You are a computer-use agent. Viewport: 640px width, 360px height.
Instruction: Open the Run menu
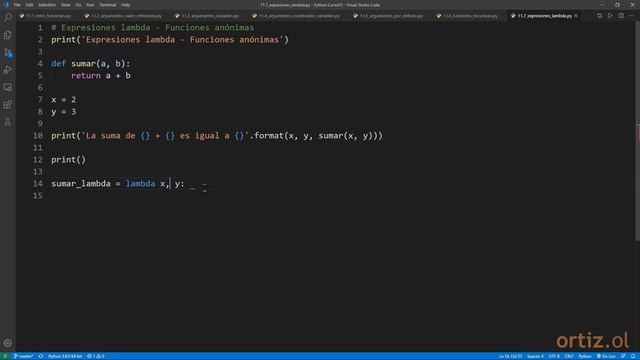(x=90, y=5)
